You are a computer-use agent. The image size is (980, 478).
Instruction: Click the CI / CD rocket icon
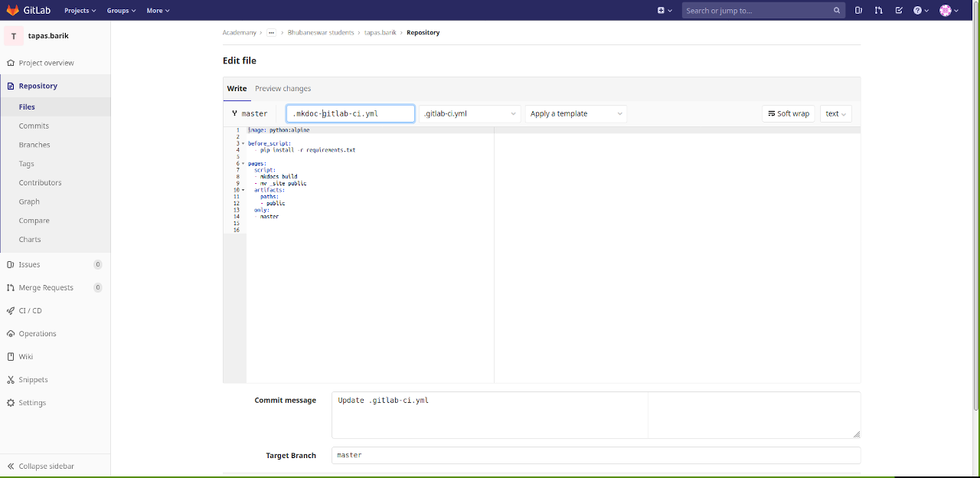11,310
